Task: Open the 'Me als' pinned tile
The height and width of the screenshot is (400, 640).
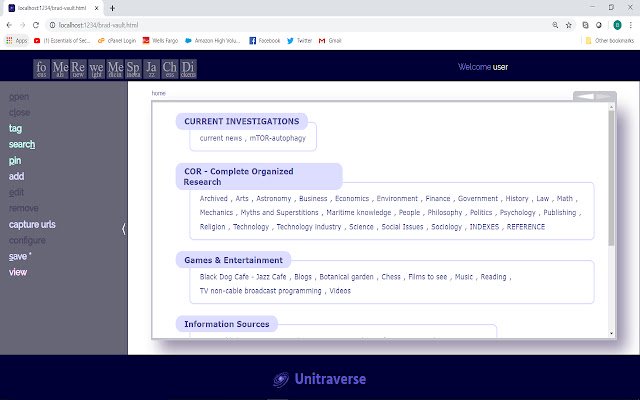Action: point(60,69)
